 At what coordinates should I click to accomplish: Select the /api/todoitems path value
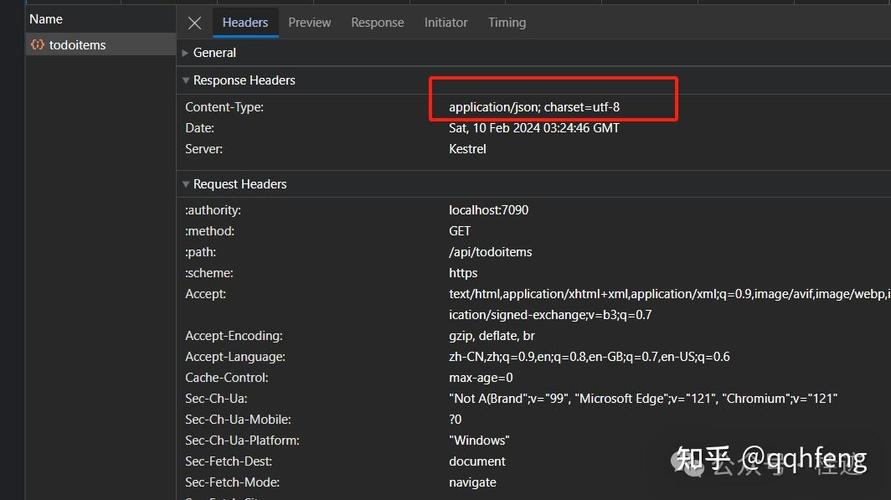coord(490,252)
